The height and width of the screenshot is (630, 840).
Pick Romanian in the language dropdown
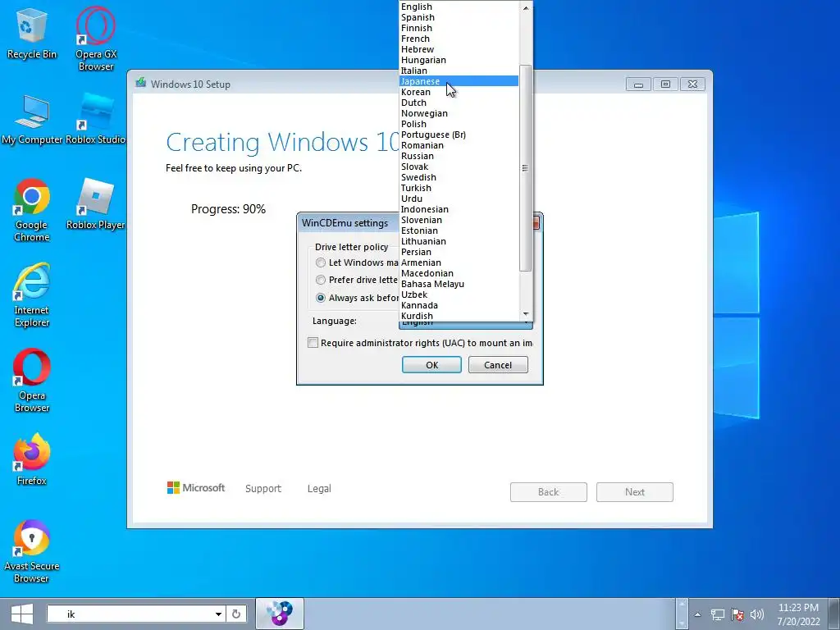coord(459,145)
